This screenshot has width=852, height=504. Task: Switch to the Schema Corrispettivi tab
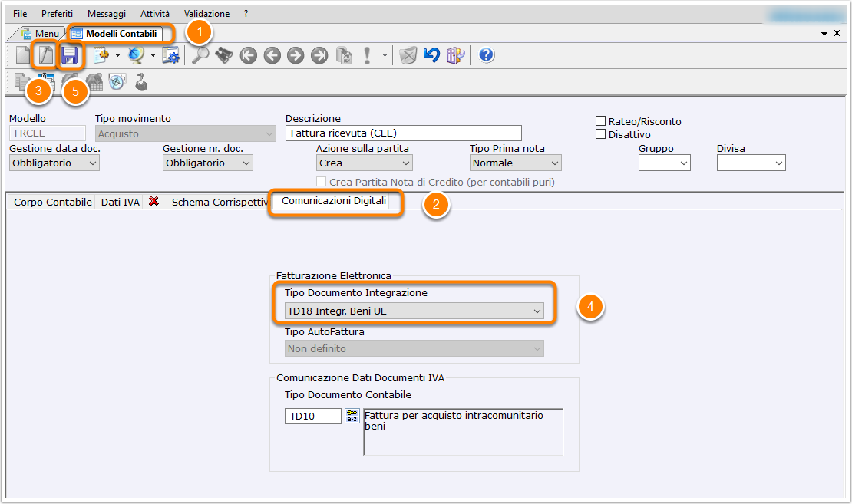point(220,202)
